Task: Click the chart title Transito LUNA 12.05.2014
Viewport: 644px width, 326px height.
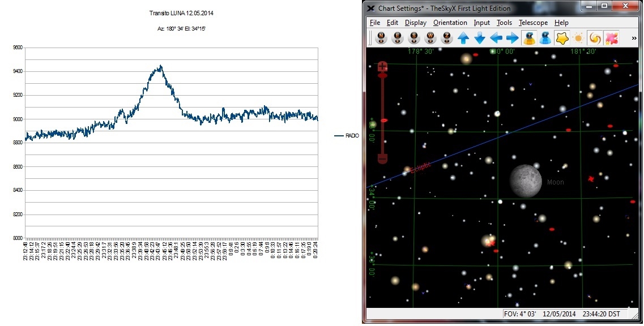Action: click(x=181, y=13)
